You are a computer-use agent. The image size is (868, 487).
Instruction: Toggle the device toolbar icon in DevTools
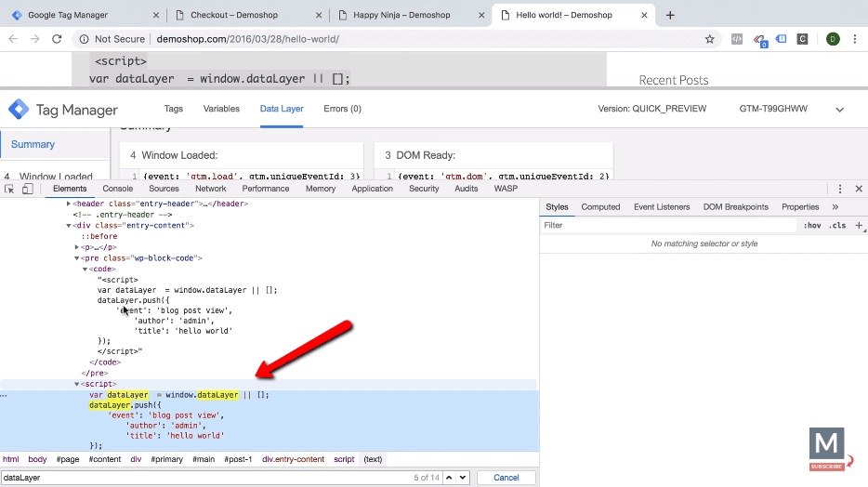click(x=27, y=189)
